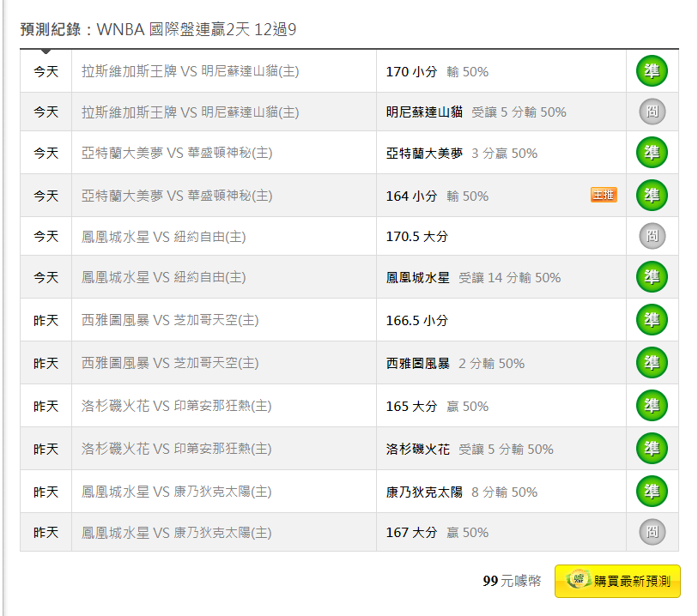Screen dimensions: 698x616
Task: Click the gray 囧 icon in the 167 大分 row
Action: point(652,532)
